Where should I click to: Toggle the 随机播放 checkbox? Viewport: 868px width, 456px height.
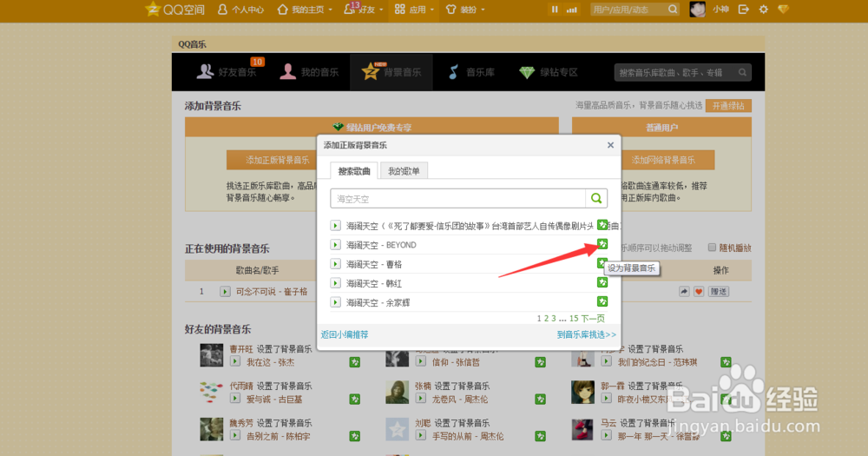point(712,248)
